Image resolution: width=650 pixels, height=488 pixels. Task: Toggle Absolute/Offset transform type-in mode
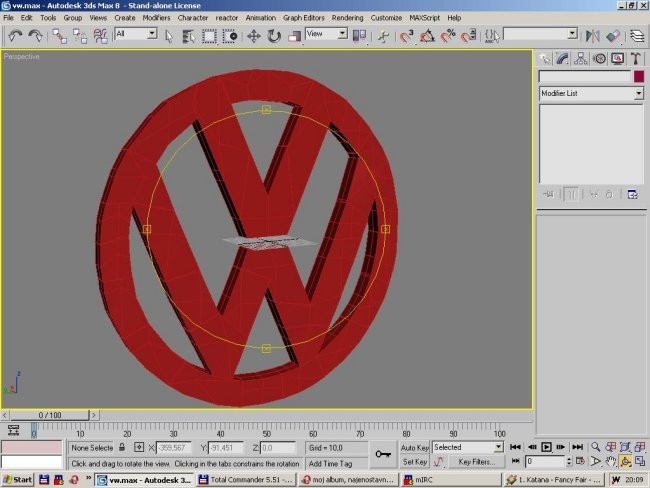139,447
